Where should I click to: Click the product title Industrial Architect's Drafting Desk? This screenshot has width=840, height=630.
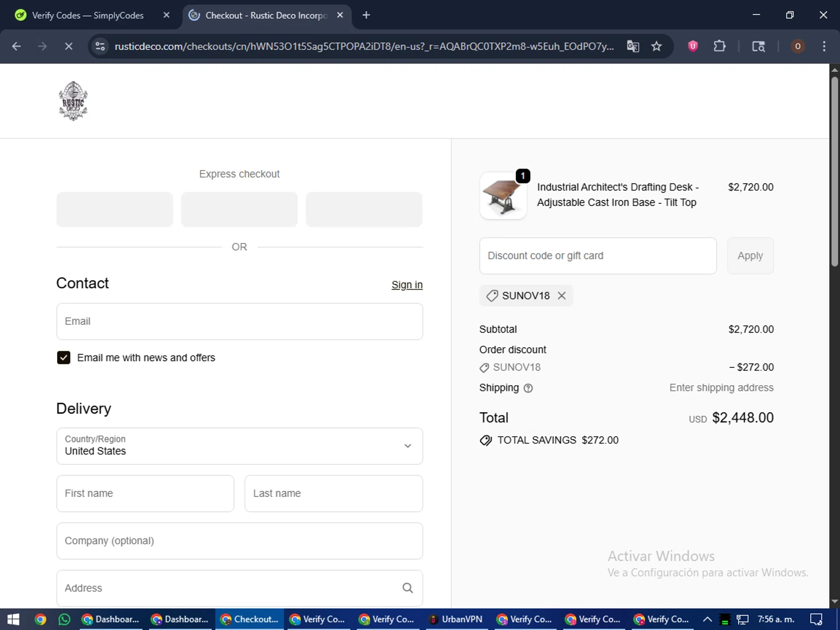coord(618,195)
